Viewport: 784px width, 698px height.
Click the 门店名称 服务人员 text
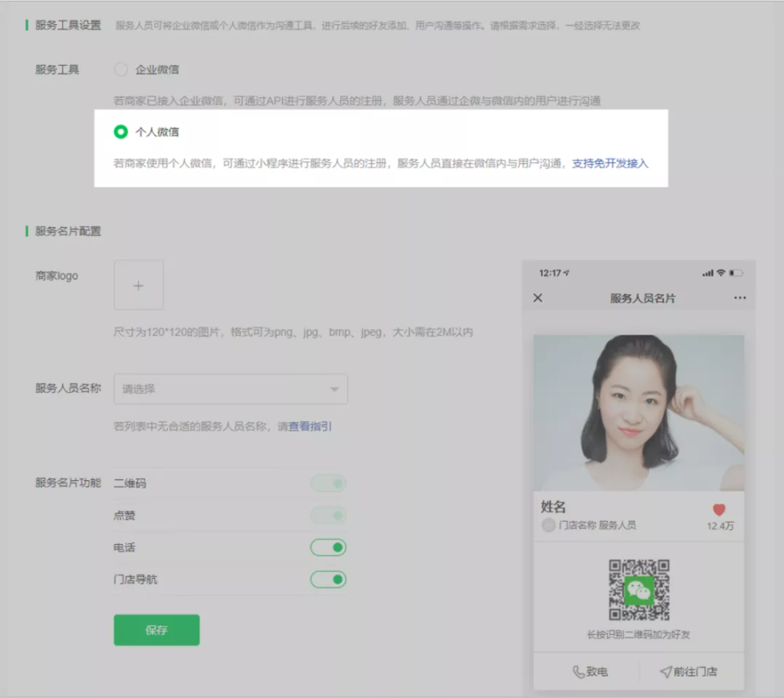tap(598, 525)
